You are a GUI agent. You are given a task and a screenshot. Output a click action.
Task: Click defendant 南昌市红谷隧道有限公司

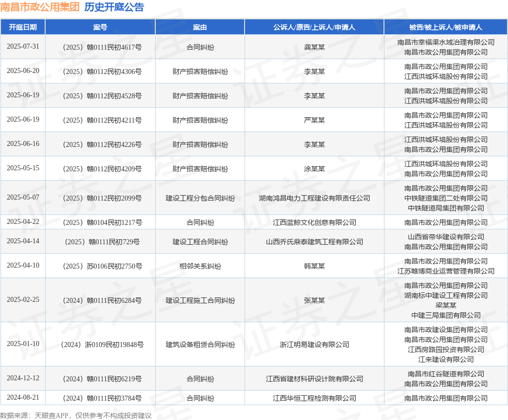tap(446, 374)
